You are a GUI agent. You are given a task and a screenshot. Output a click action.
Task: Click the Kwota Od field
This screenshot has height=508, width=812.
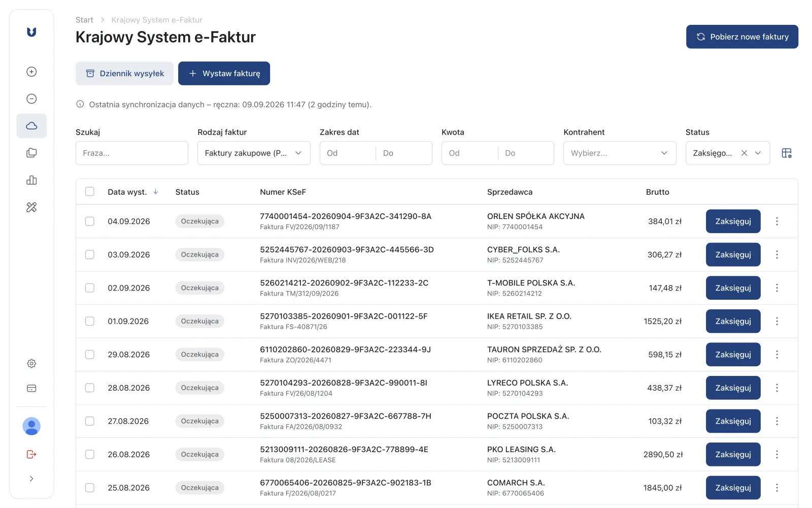(469, 153)
